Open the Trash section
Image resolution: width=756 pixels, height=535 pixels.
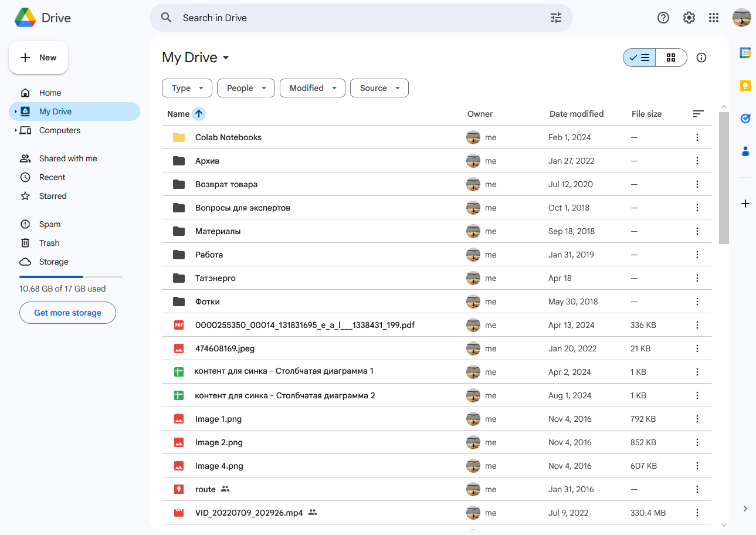click(x=49, y=243)
